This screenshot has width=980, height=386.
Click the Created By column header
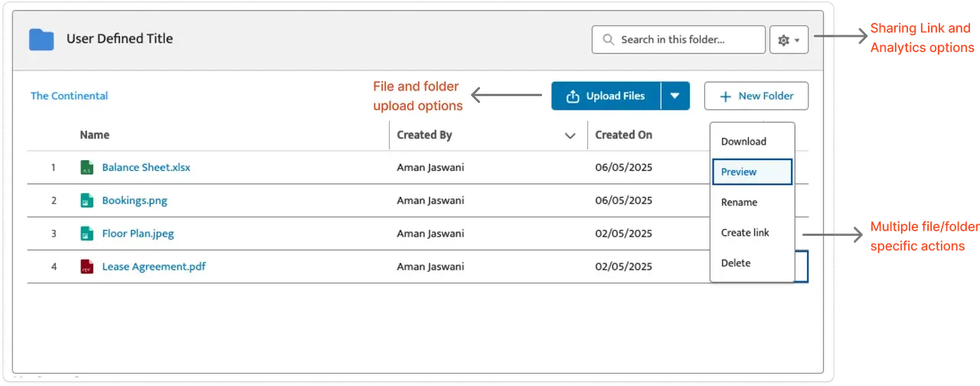(x=424, y=135)
